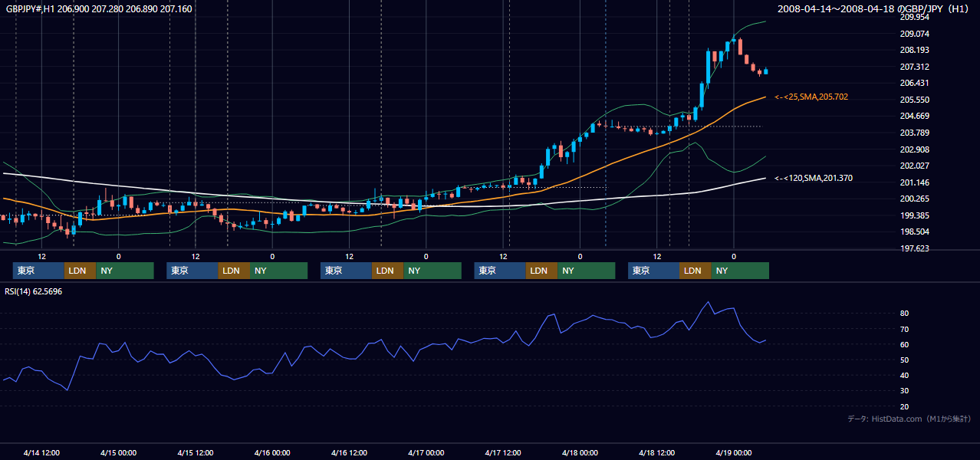The image size is (980, 460).
Task: Pick the 205.550 price axis value
Action: click(915, 100)
